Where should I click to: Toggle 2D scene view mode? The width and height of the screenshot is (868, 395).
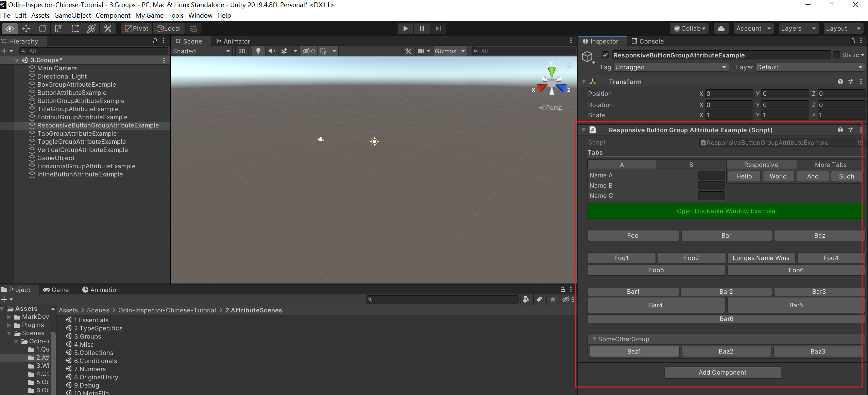coord(242,51)
